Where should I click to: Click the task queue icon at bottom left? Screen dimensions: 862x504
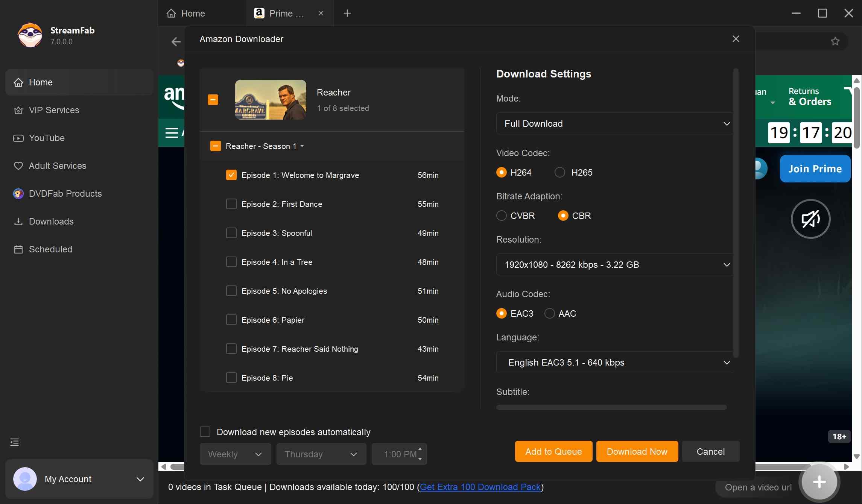(x=14, y=442)
